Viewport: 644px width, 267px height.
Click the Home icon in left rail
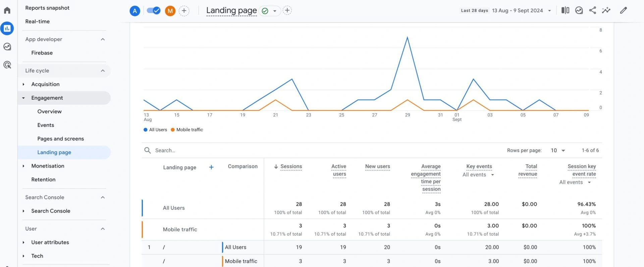pos(7,10)
